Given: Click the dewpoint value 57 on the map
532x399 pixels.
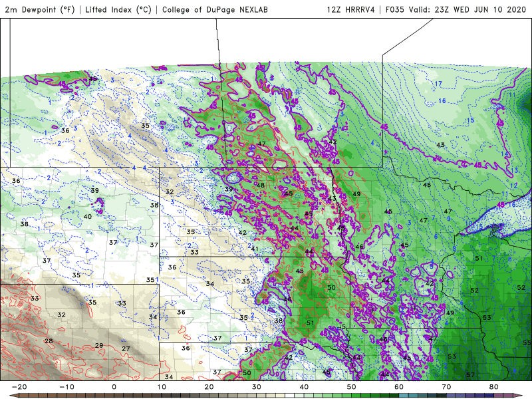Looking at the screenshot, I should [x=471, y=375].
